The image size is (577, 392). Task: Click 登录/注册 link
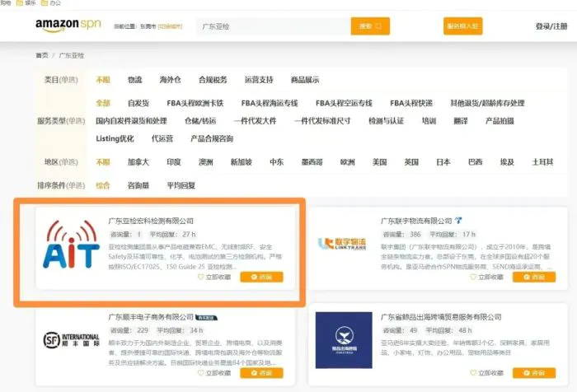551,26
